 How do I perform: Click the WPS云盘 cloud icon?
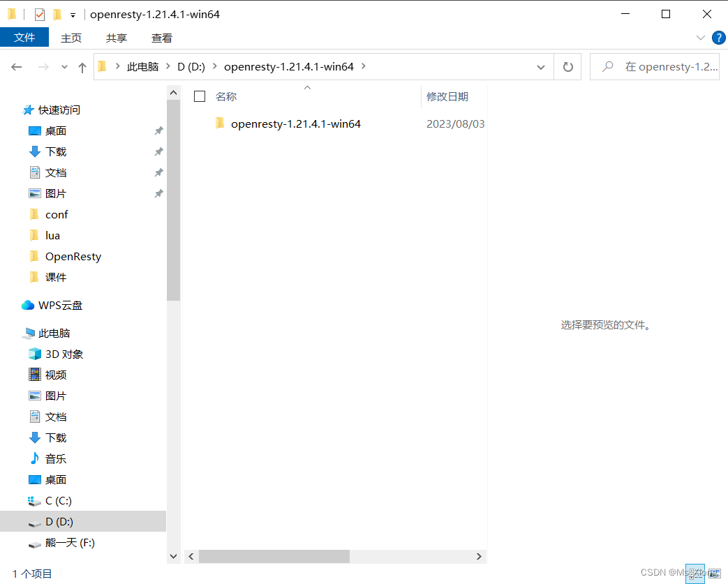point(28,305)
